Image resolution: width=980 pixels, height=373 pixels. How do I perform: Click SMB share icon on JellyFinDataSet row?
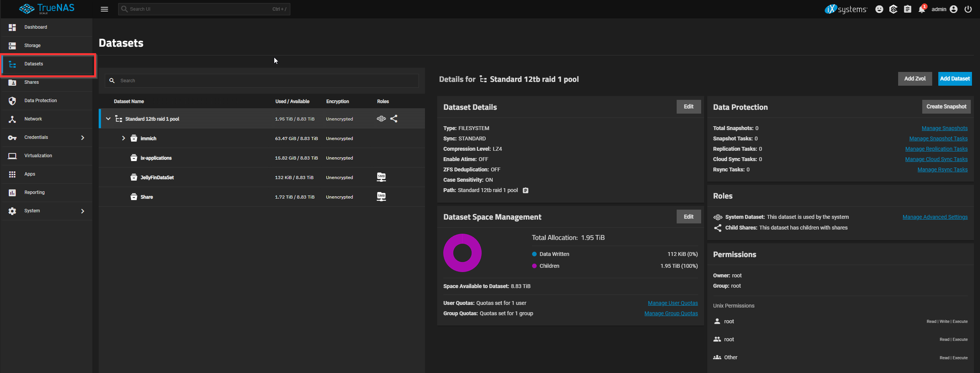(381, 177)
